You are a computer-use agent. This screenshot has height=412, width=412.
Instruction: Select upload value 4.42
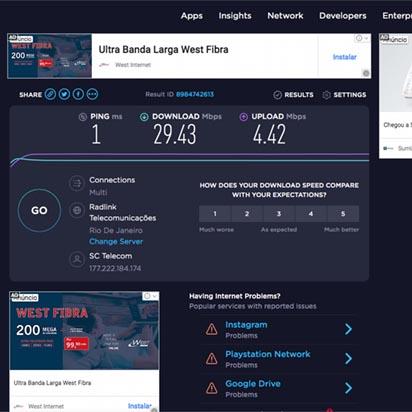[269, 134]
